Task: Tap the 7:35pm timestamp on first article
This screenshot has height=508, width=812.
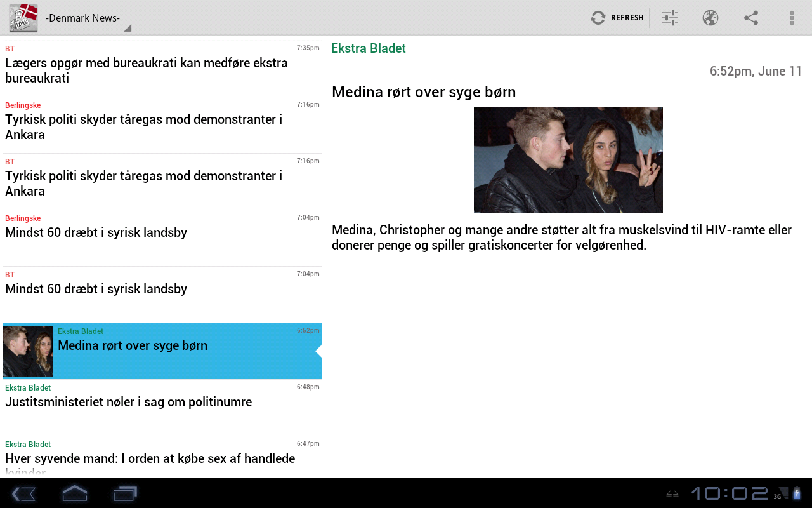Action: pyautogui.click(x=308, y=48)
